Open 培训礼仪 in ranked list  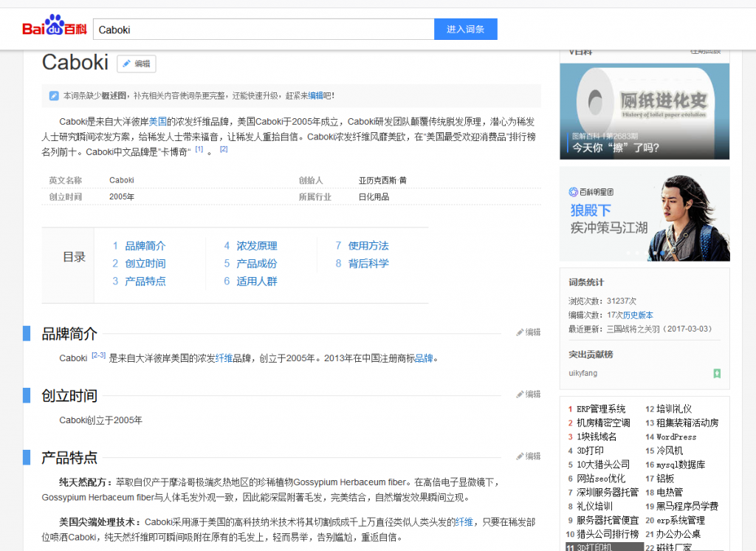tap(674, 408)
